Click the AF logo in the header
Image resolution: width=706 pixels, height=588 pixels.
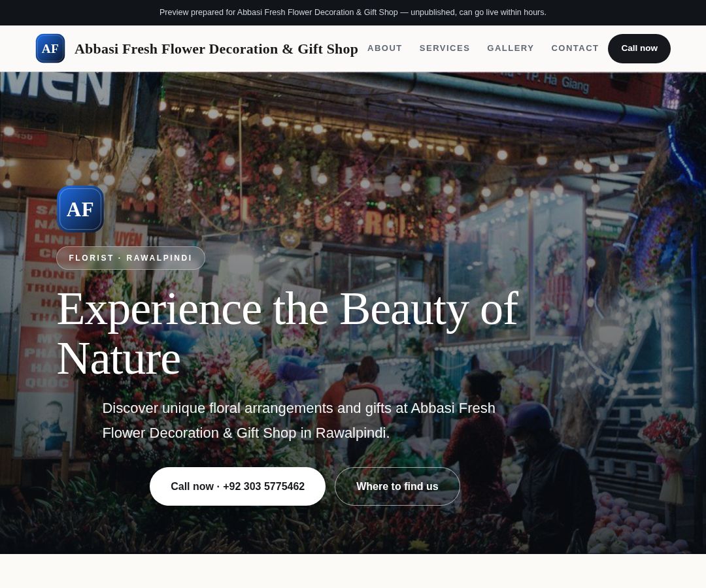point(50,48)
